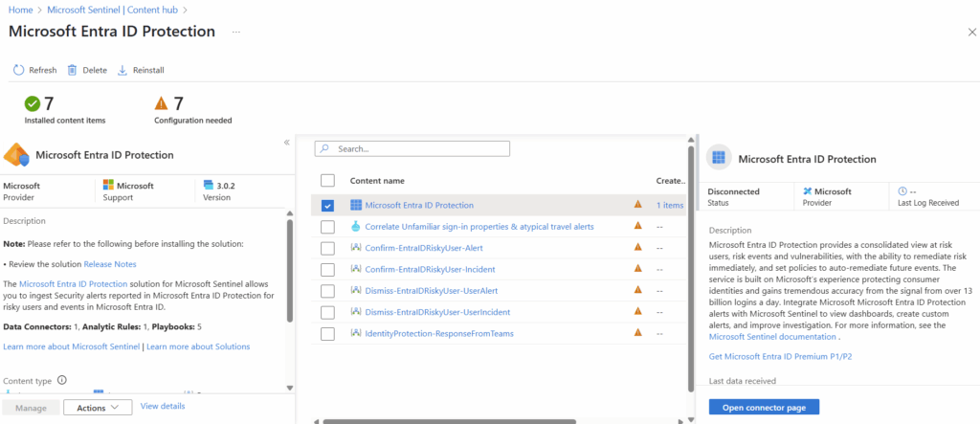Image resolution: width=980 pixels, height=424 pixels.
Task: Click the Reinstall download icon
Action: coord(122,70)
